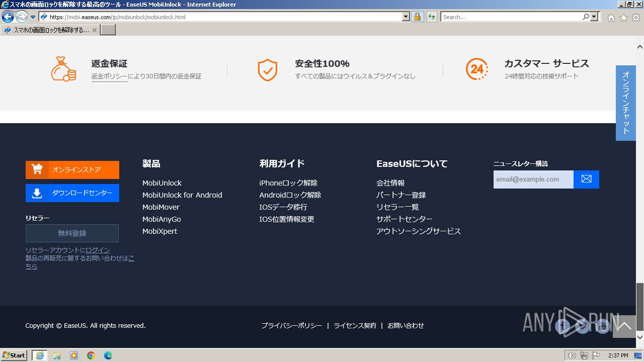Click the 24-hour customer service icon
644x362 pixels.
coord(476,69)
